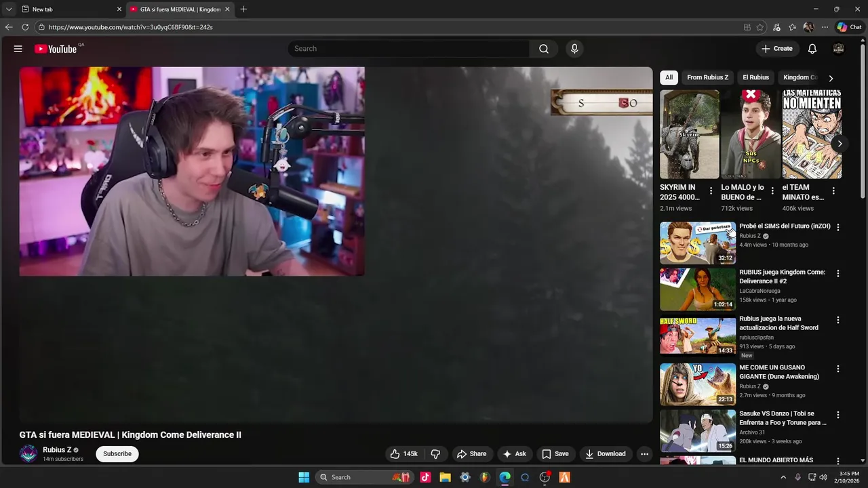Open Edge browser profile picture
868x488 pixels.
(x=808, y=27)
